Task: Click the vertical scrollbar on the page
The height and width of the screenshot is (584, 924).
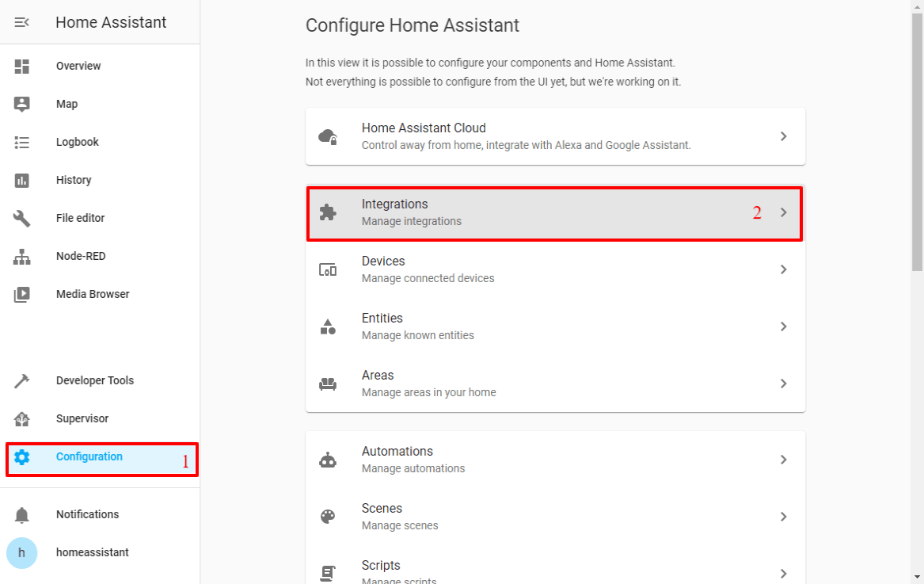Action: point(917,143)
